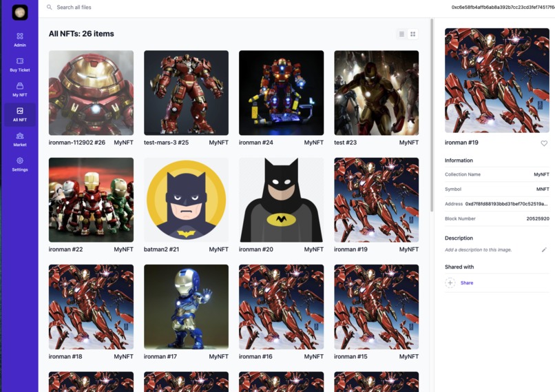The width and height of the screenshot is (555, 392).
Task: Open the Market sidebar icon
Action: (20, 136)
